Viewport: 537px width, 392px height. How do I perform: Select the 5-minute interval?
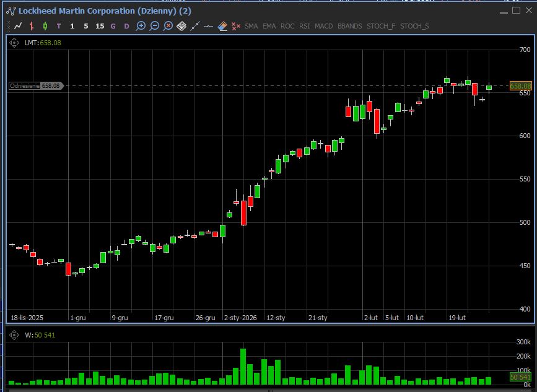click(x=85, y=26)
